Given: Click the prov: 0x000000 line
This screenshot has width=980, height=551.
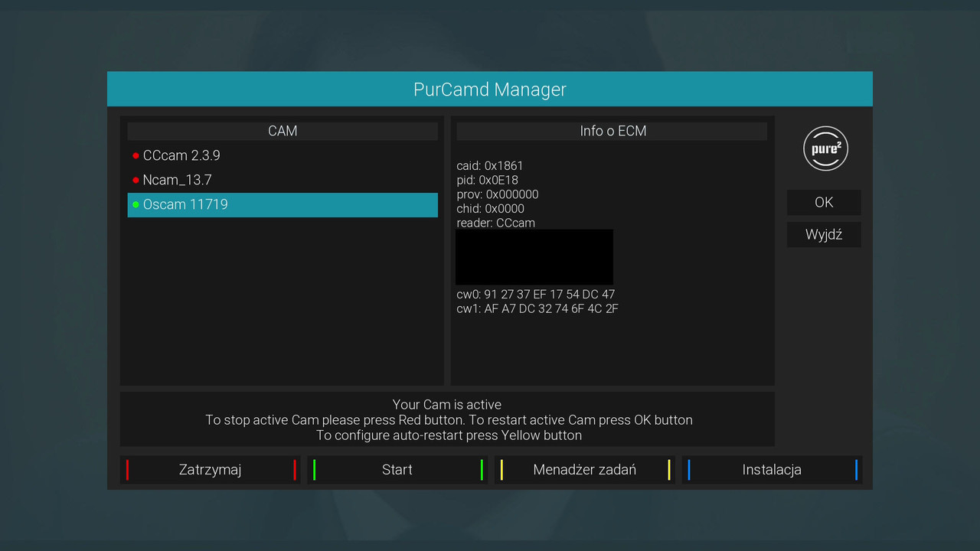Looking at the screenshot, I should tap(498, 194).
